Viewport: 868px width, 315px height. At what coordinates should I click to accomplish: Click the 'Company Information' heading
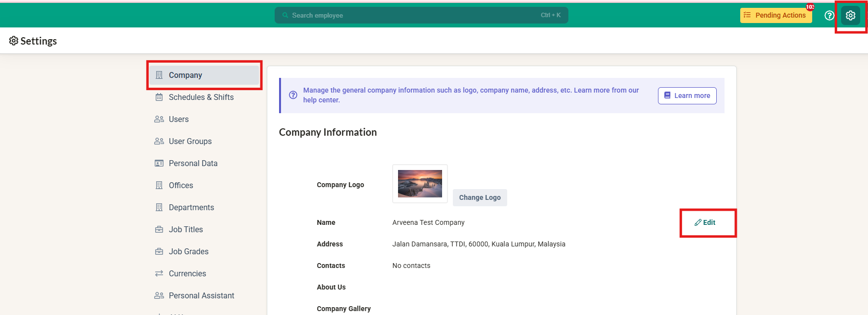pyautogui.click(x=328, y=132)
